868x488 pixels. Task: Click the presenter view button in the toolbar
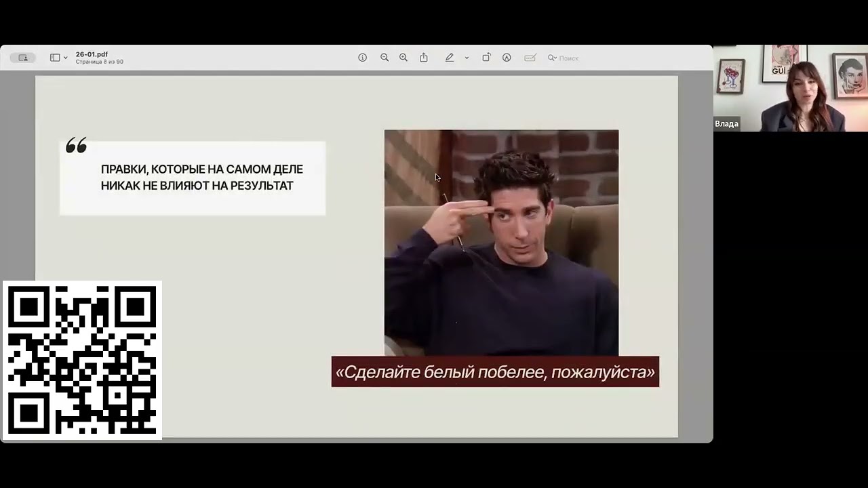tap(22, 58)
